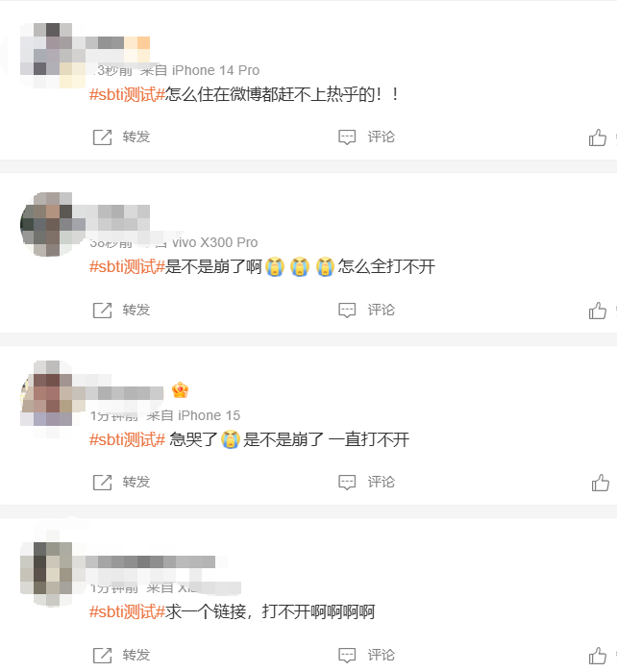Open #sbti测试# hashtag in 求一个链接 post
The width and height of the screenshot is (617, 672).
click(127, 611)
